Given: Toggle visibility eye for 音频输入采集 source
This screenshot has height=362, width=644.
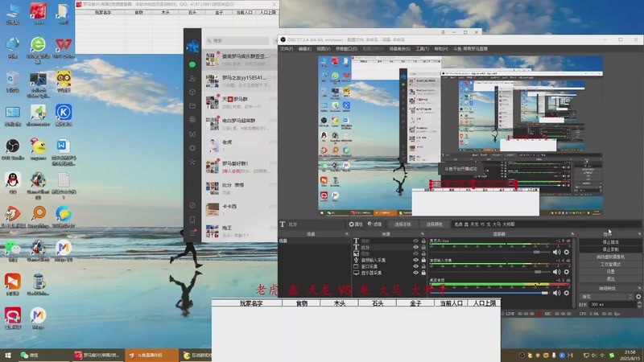Looking at the screenshot, I should point(415,260).
